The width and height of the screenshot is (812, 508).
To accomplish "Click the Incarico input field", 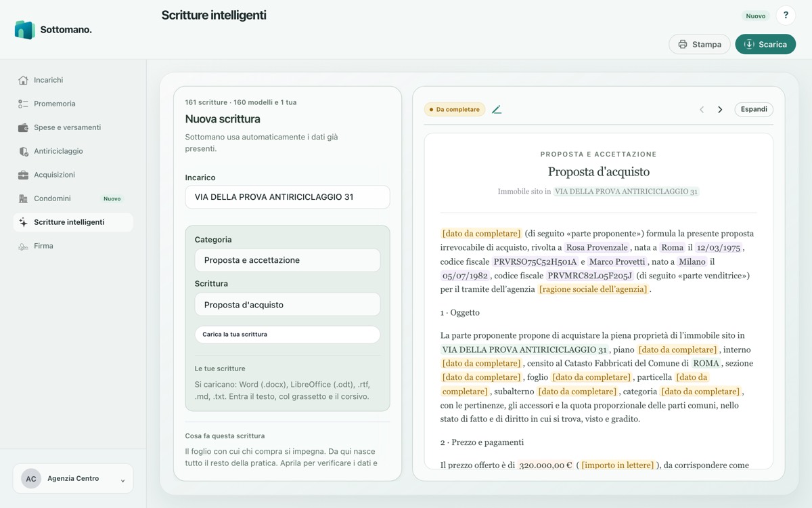I will coord(288,197).
